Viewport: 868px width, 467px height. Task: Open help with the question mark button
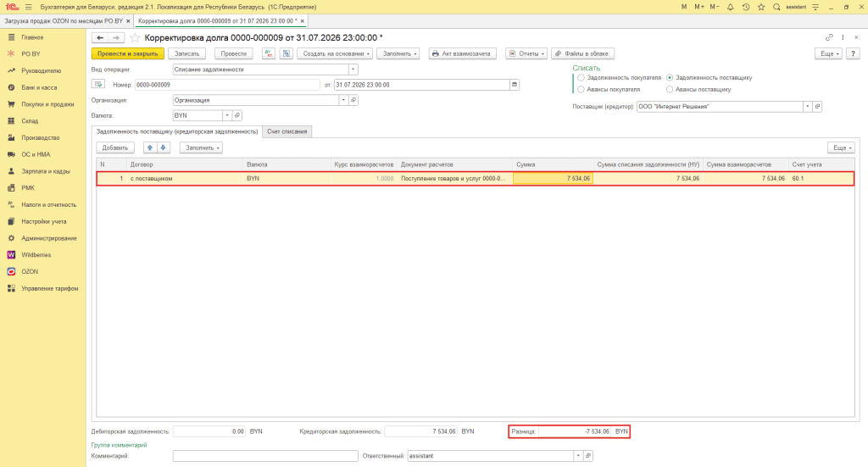point(853,53)
